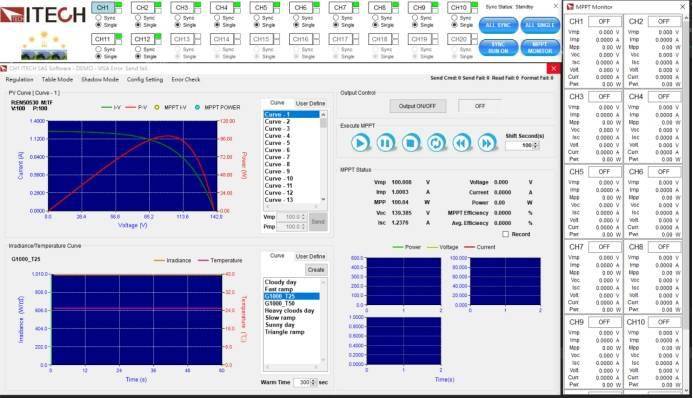693x398 pixels.
Task: Click the ALL SYNC blue button
Action: tap(498, 25)
